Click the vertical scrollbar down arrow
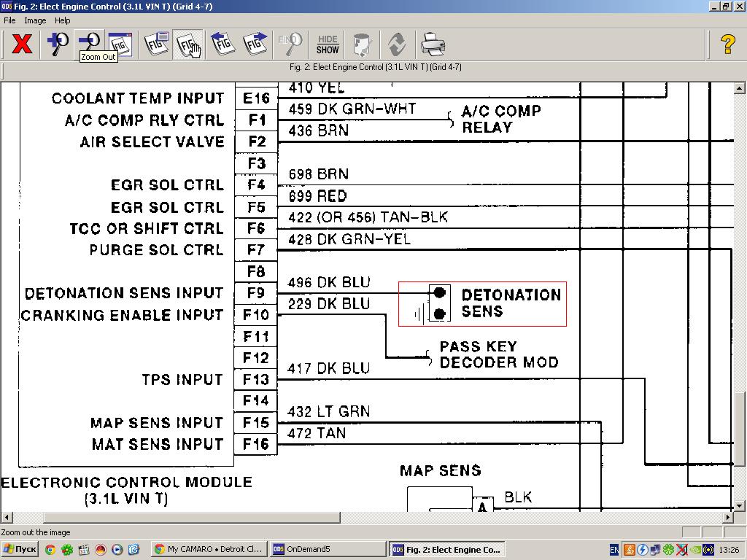This screenshot has height=560, width=747. click(740, 505)
